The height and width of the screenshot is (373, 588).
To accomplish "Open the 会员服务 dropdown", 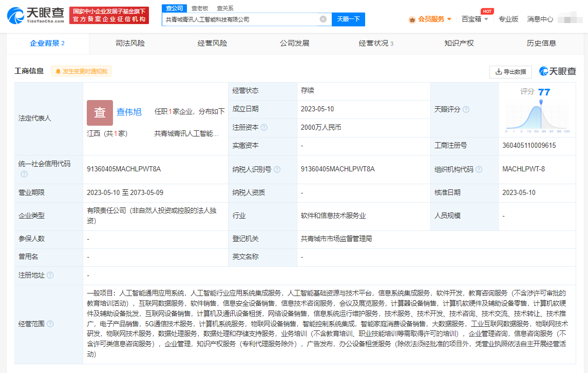I will click(x=430, y=19).
